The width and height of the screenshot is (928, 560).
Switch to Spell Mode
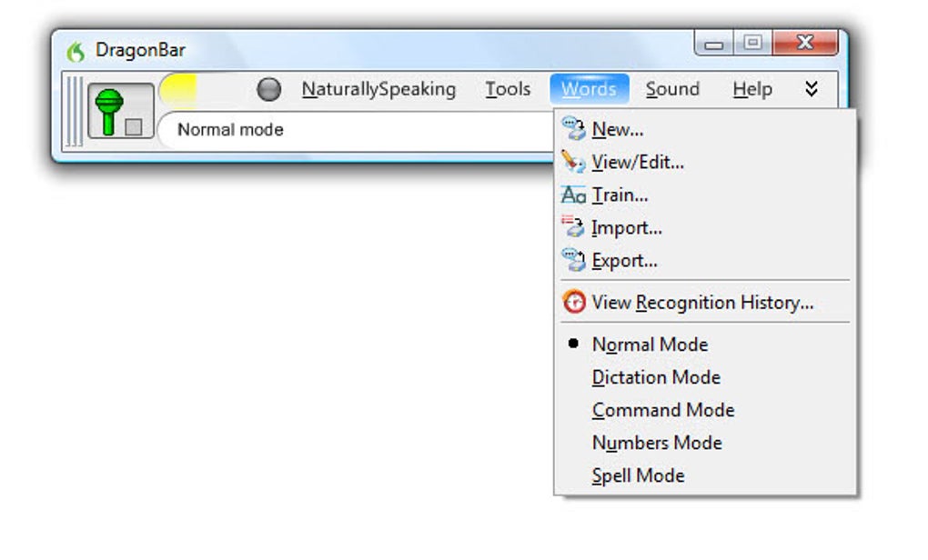coord(705,475)
